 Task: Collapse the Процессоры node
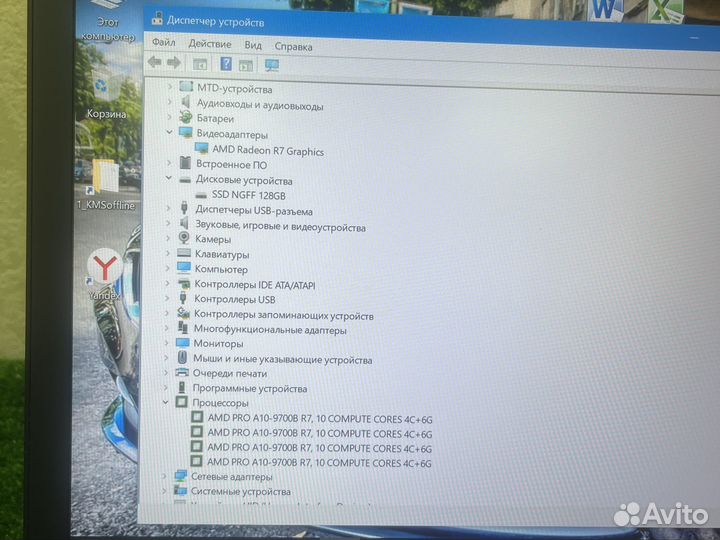click(x=166, y=402)
